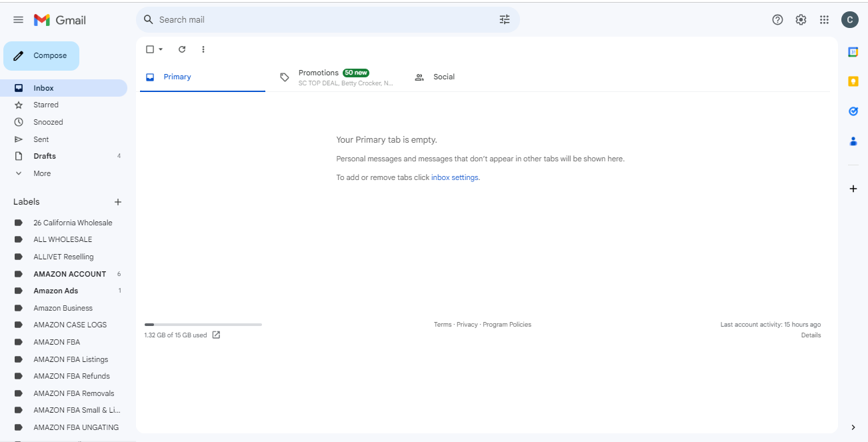
Task: Get add-ons plus icon in side panel
Action: pyautogui.click(x=853, y=189)
